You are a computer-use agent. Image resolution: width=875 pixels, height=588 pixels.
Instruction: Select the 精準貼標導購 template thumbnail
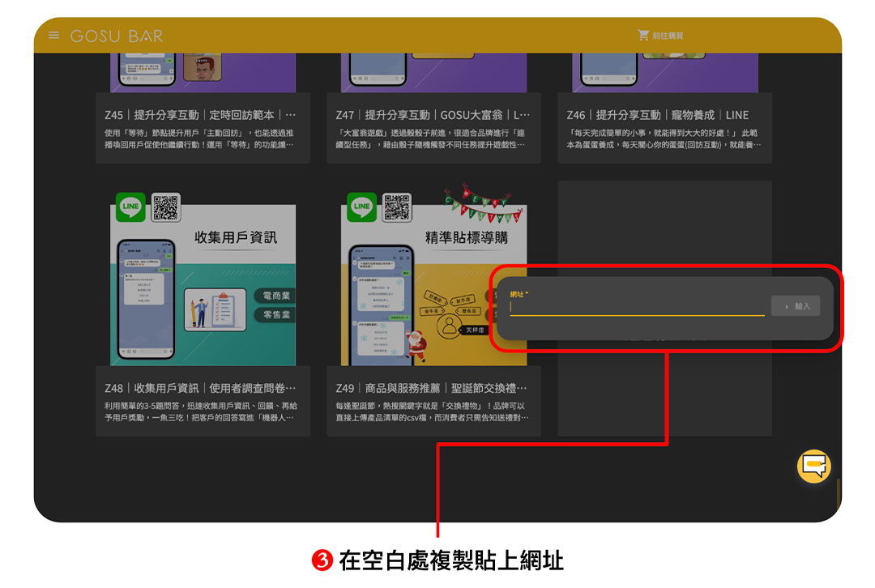tap(433, 285)
